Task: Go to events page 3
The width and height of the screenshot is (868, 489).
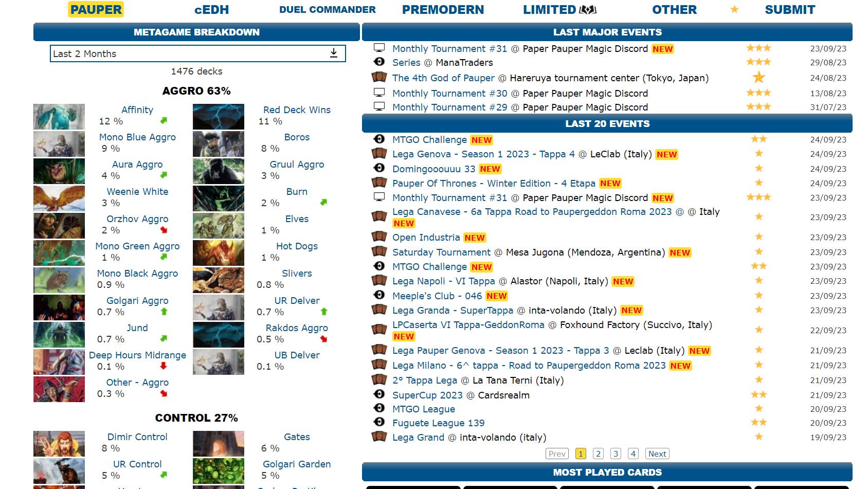Action: pyautogui.click(x=616, y=454)
